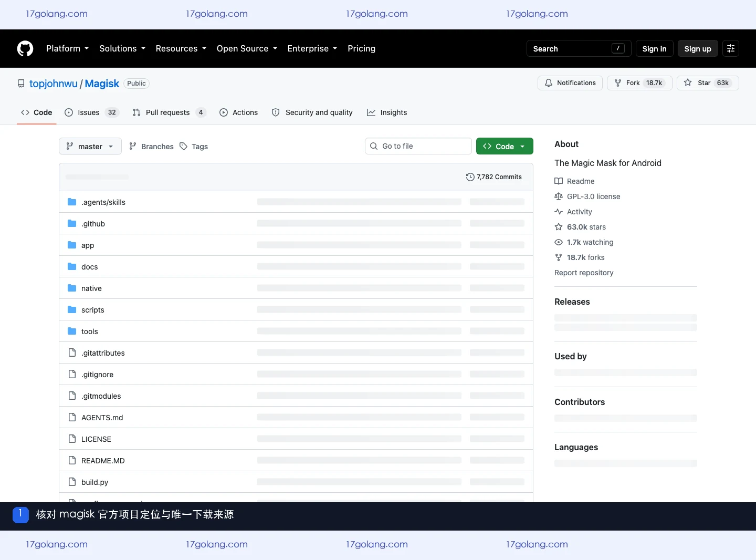Click the pulse icon beside Activity

pos(559,212)
